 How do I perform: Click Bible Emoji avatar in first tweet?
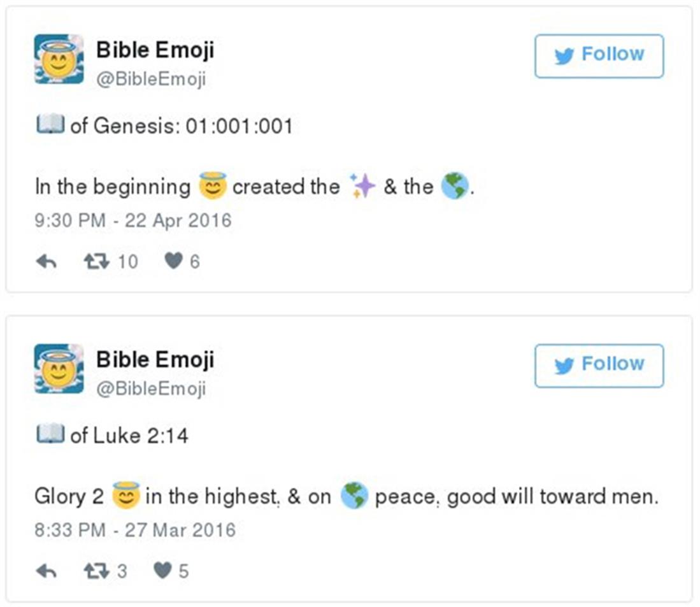click(59, 59)
